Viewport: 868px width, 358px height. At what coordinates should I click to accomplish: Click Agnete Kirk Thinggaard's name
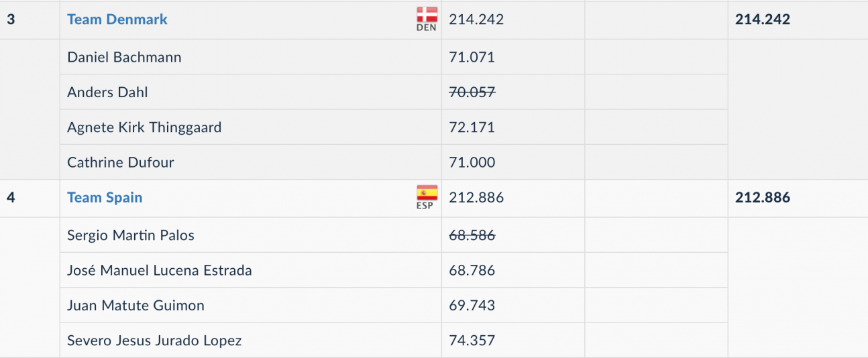[x=144, y=127]
